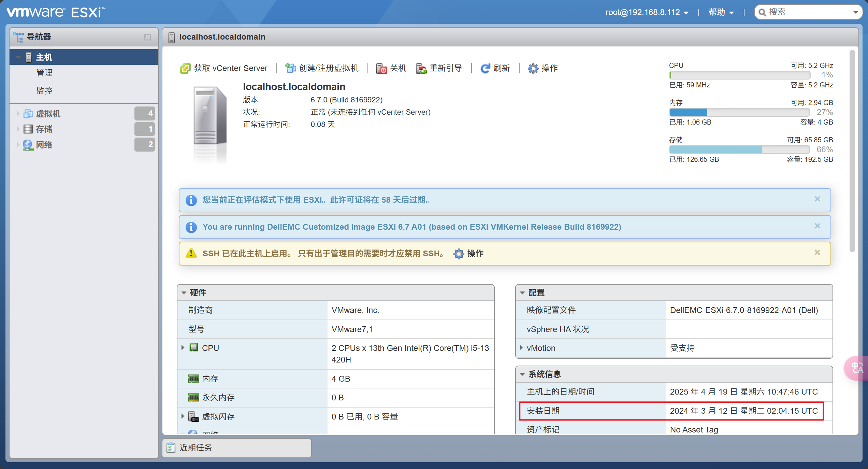The width and height of the screenshot is (868, 469).
Task: Click the actions gear in the SSH warning
Action: [x=459, y=254]
